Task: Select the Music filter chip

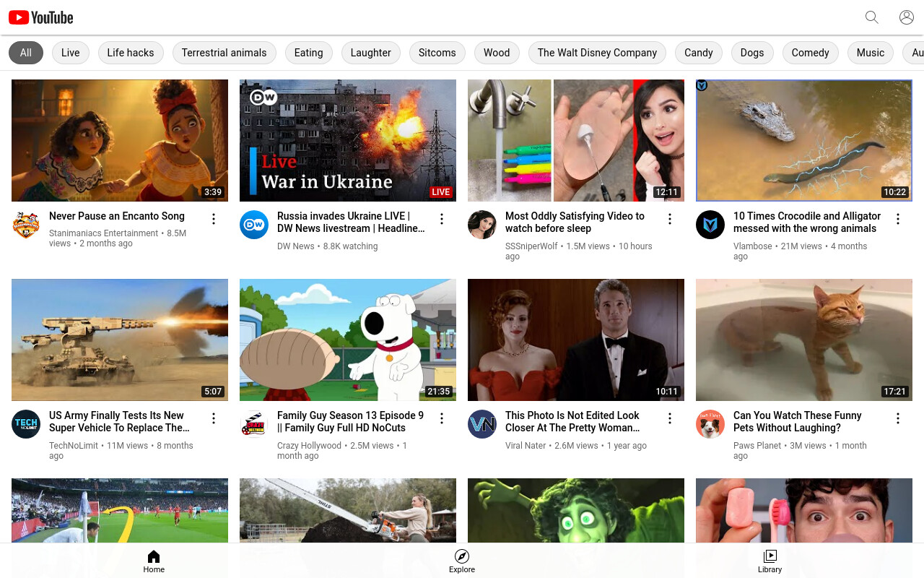Action: [x=871, y=53]
